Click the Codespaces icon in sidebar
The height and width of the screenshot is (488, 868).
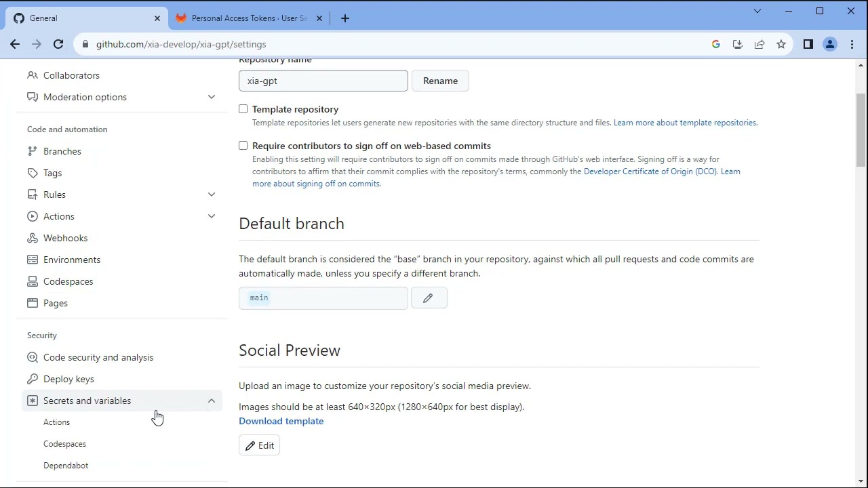pyautogui.click(x=33, y=281)
